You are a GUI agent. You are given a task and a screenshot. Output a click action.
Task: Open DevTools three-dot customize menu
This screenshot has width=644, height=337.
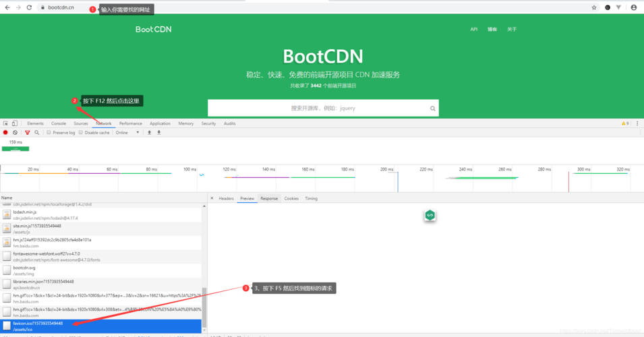[637, 123]
